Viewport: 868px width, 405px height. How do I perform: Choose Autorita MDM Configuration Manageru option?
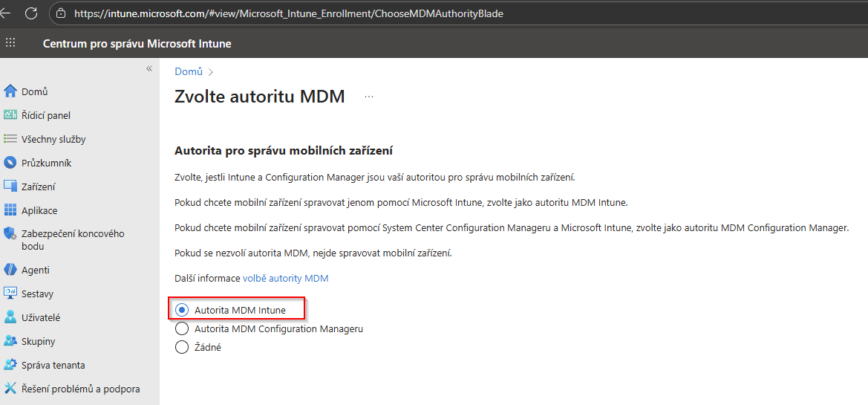(182, 328)
